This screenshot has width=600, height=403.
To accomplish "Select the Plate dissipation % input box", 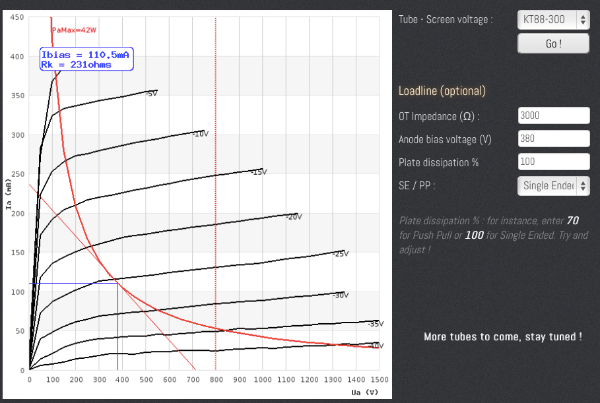I will click(553, 162).
